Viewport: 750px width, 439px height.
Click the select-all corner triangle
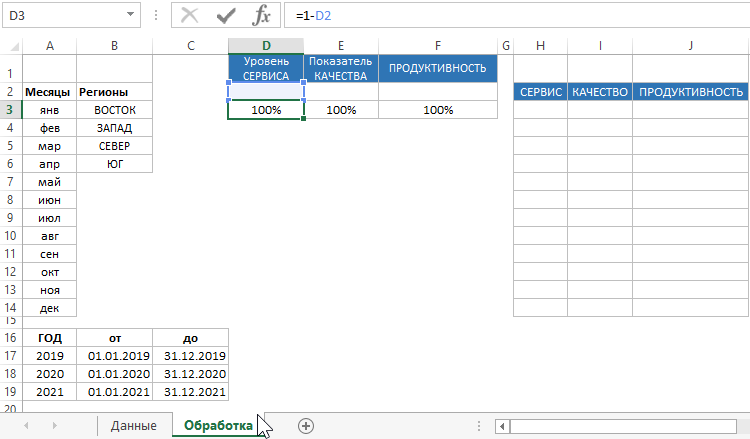click(x=11, y=46)
